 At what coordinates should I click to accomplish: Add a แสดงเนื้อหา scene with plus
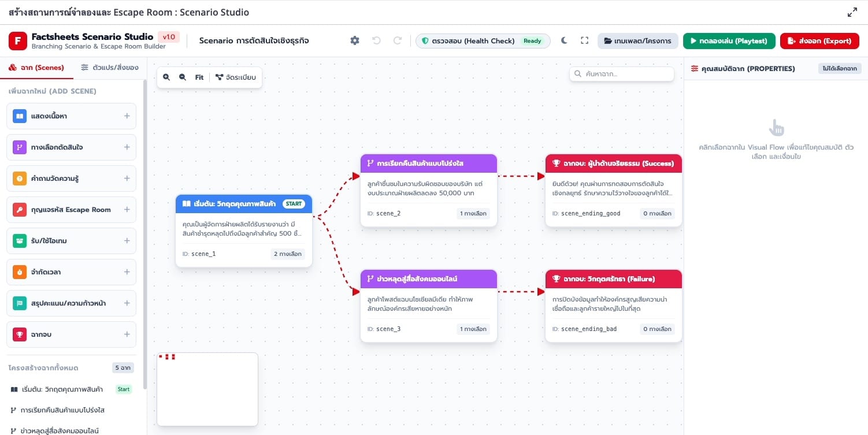(127, 116)
